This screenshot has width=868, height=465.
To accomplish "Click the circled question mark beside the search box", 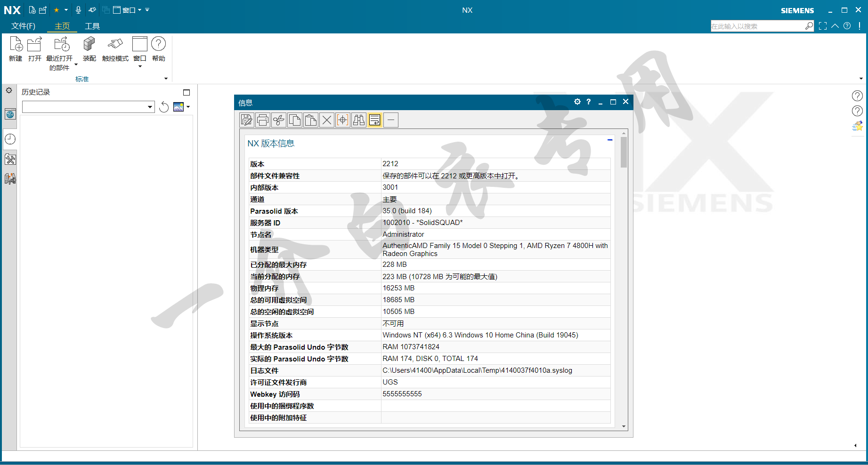I will pyautogui.click(x=847, y=26).
